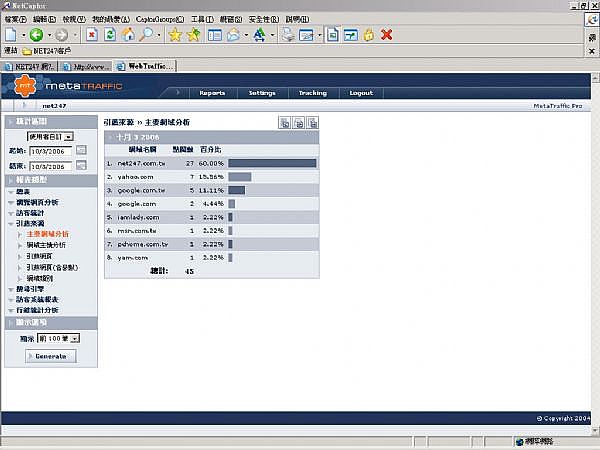The image size is (600, 450).
Task: Click the page with image toolbar icon
Action: click(333, 35)
